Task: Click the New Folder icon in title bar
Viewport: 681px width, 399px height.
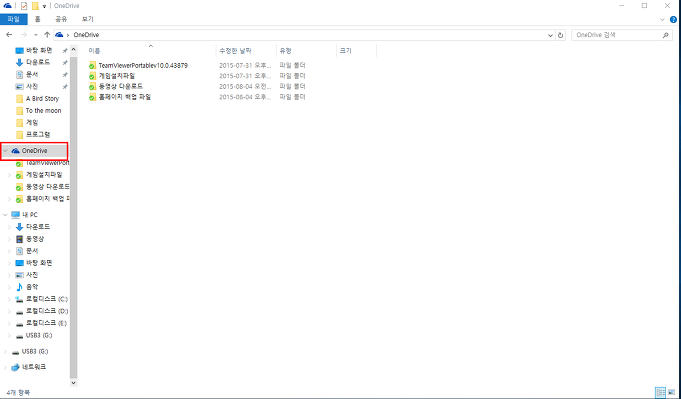Action: click(x=35, y=6)
